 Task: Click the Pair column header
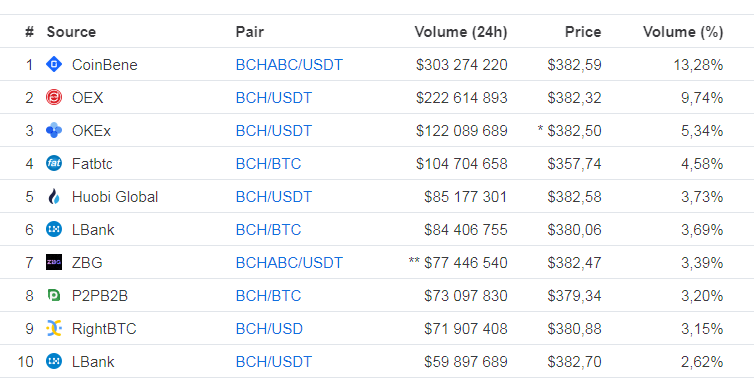point(250,32)
